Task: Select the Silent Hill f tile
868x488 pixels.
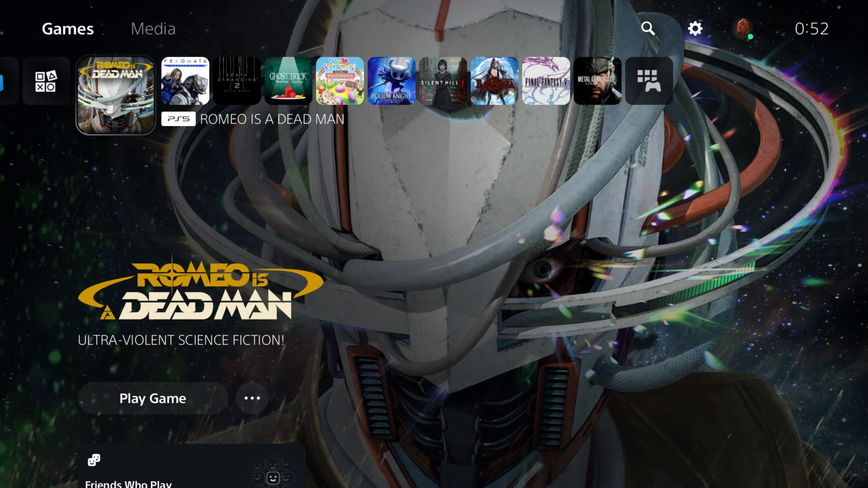Action: pos(443,81)
